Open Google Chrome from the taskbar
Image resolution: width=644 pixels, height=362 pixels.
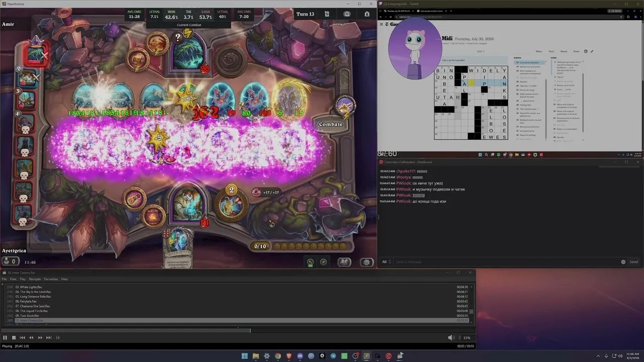(x=278, y=356)
